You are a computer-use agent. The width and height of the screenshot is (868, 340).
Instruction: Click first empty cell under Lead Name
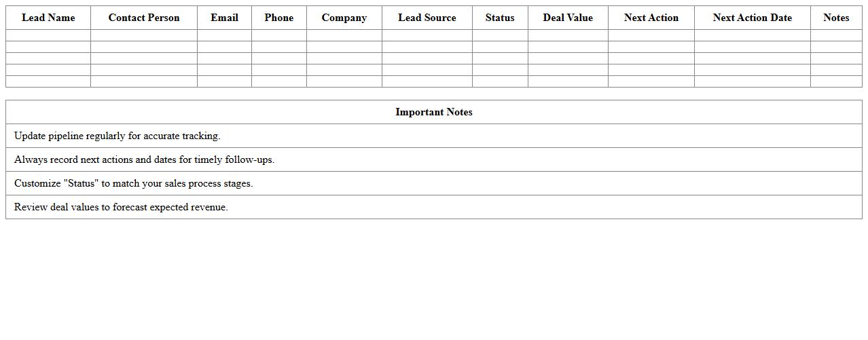(x=48, y=35)
